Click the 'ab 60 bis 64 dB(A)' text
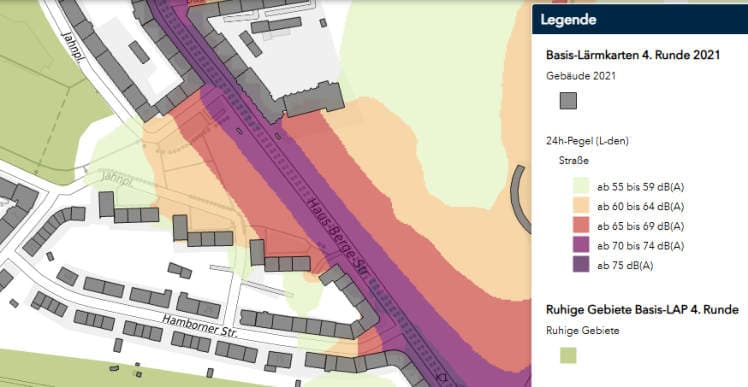Image resolution: width=748 pixels, height=387 pixels. tap(640, 207)
